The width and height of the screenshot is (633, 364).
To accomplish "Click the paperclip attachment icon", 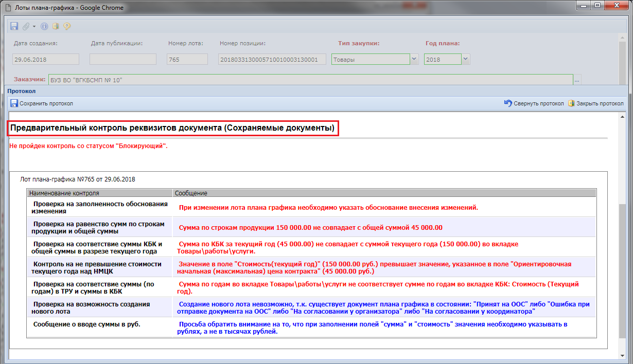I will (x=26, y=26).
